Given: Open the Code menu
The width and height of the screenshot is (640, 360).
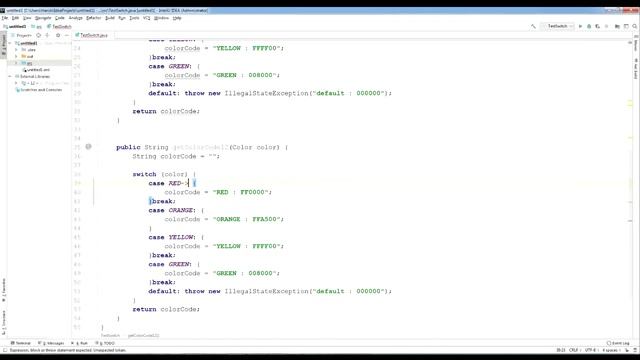Looking at the screenshot, I should 60,18.
